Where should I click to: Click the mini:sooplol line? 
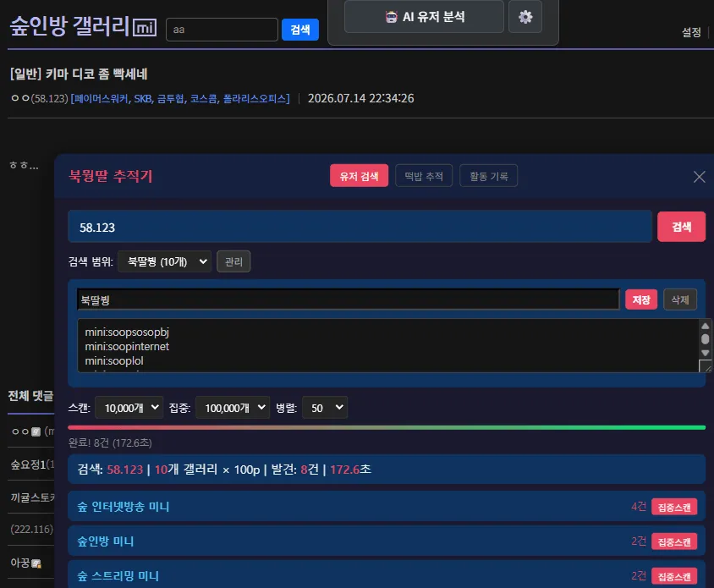(114, 360)
